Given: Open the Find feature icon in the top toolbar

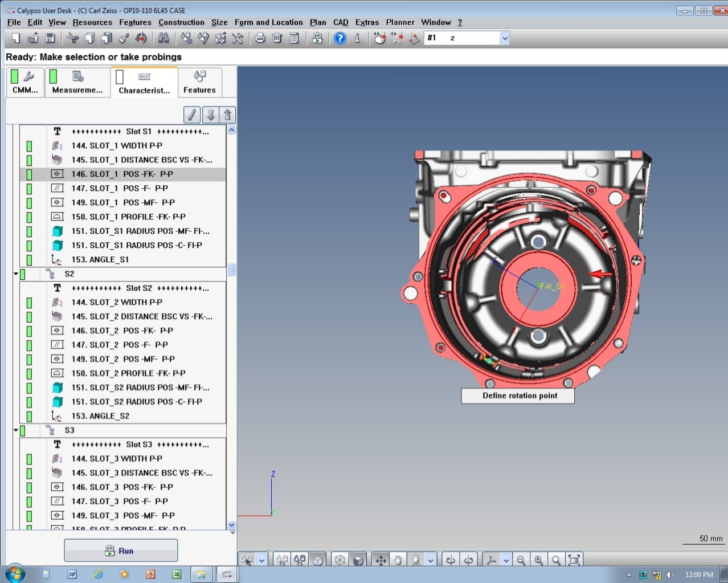Looking at the screenshot, I should point(163,38).
